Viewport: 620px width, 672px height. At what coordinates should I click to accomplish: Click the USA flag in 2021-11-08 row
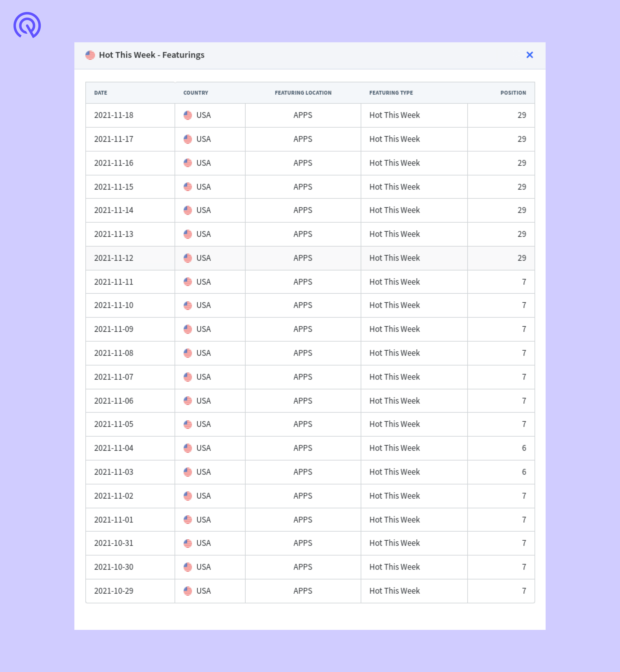188,353
